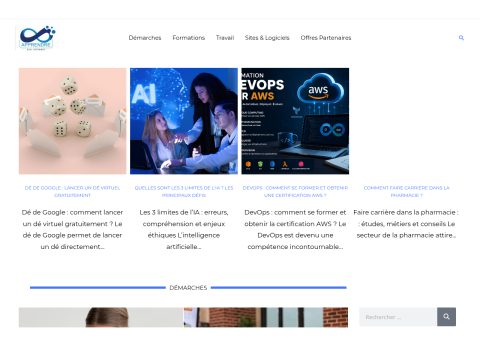Image resolution: width=480 pixels, height=360 pixels.
Task: Open the AI article thumbnail image
Action: 184,121
